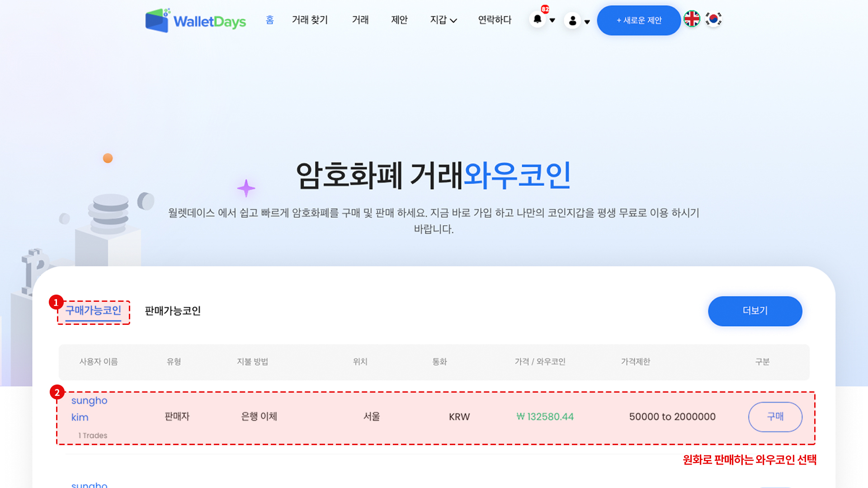This screenshot has width=868, height=488.
Task: Click the 통화 column header
Action: pos(439,362)
